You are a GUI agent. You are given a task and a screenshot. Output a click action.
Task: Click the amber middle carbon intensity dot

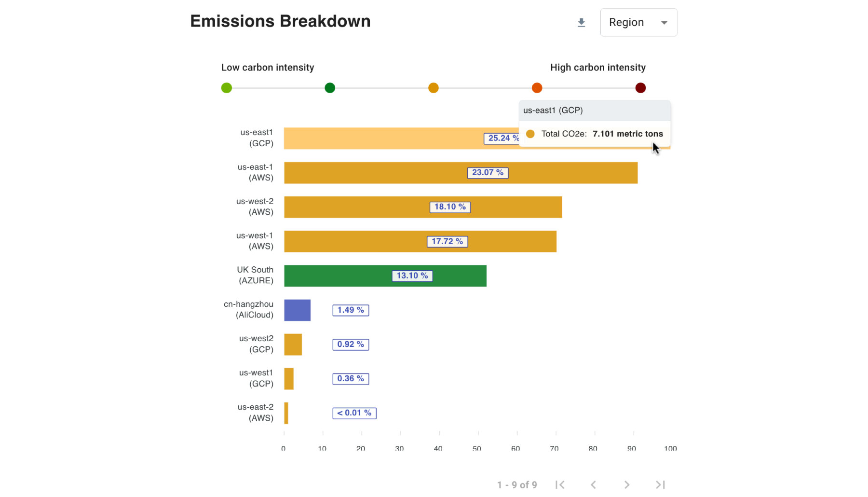[x=434, y=88]
